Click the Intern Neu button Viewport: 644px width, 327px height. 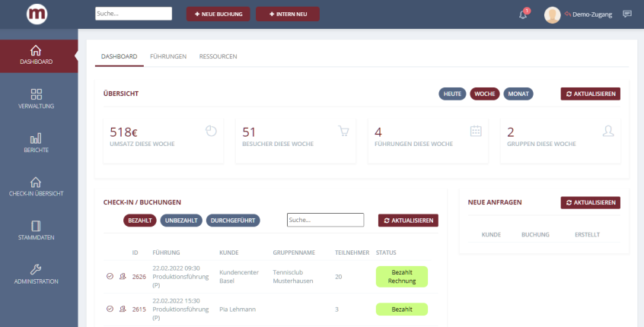click(x=287, y=14)
